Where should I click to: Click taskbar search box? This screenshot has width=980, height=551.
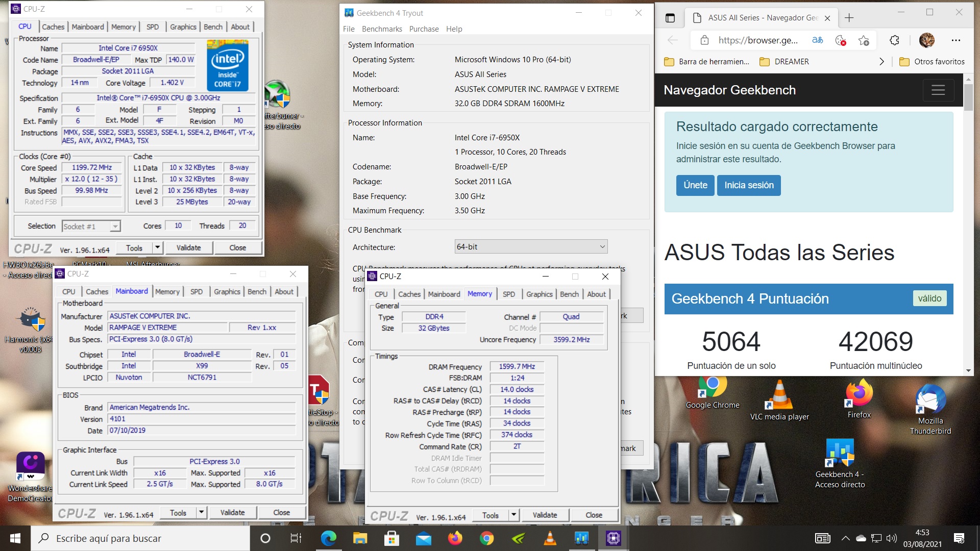point(141,538)
